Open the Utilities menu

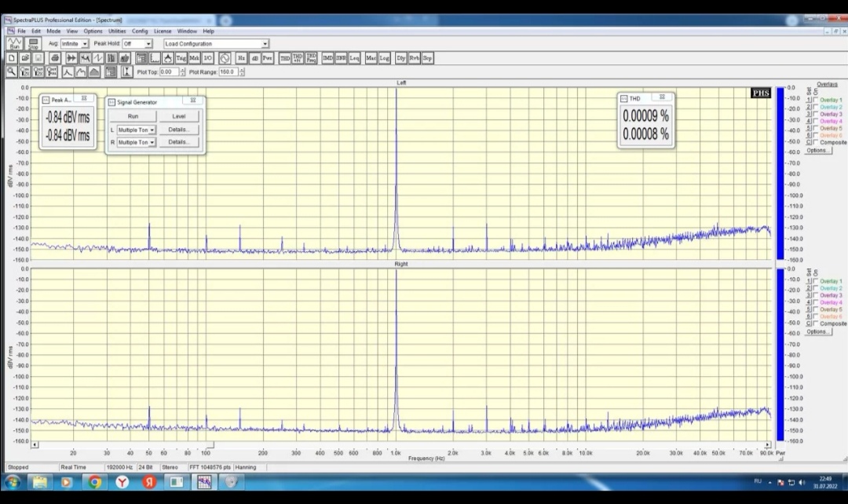point(116,31)
